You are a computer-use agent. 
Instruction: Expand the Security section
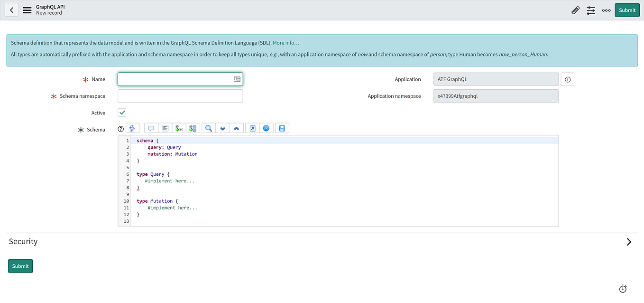coord(629,242)
